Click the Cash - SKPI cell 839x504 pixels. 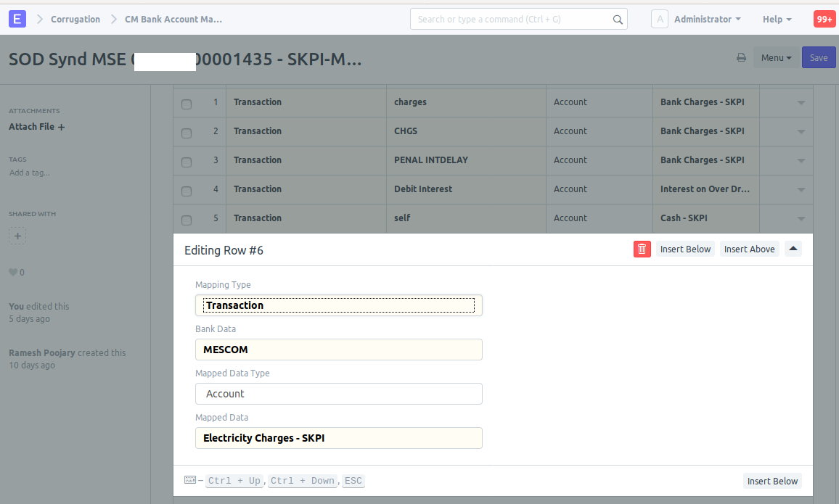(x=705, y=218)
